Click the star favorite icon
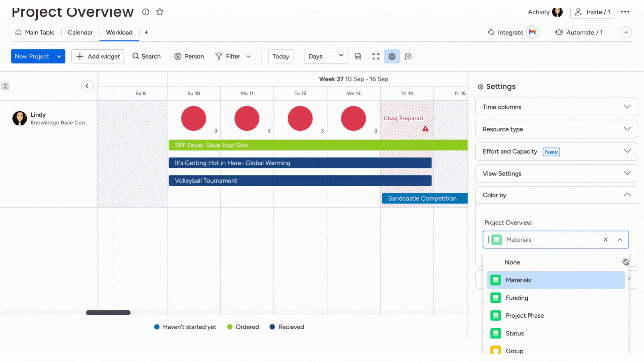 pos(160,12)
